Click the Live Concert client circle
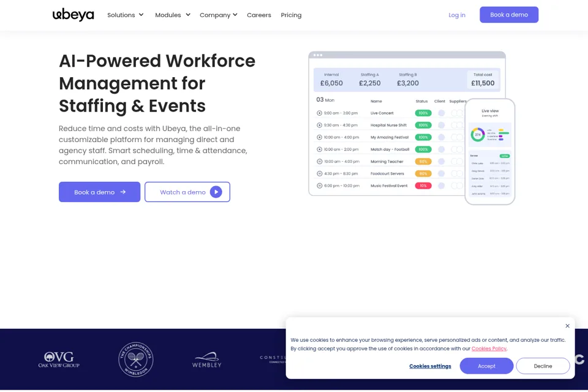 click(x=442, y=113)
